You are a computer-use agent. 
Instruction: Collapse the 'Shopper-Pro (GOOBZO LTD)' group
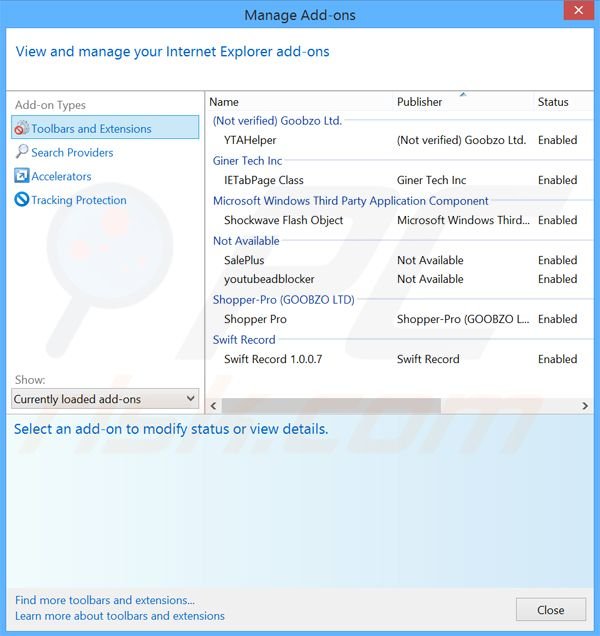coord(284,300)
